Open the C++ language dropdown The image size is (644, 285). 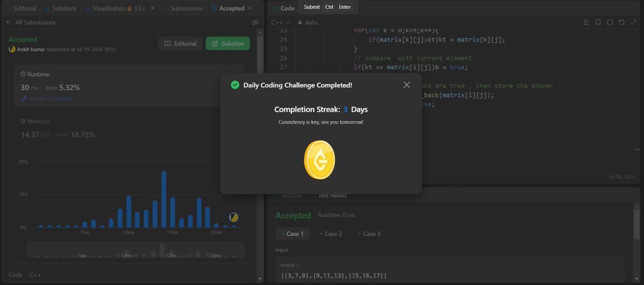[x=281, y=23]
